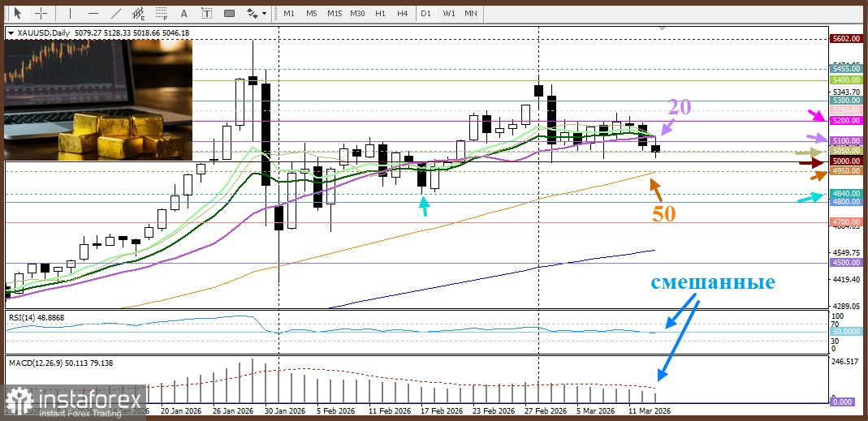Image resolution: width=868 pixels, height=421 pixels.
Task: Pick the Horizontal Line drawing tool
Action: (93, 13)
